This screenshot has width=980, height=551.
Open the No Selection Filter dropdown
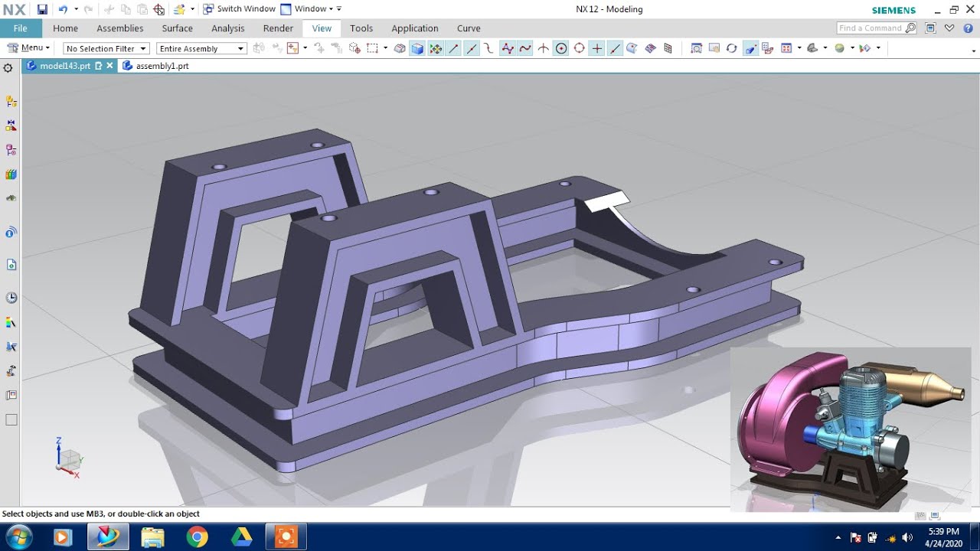click(x=106, y=48)
